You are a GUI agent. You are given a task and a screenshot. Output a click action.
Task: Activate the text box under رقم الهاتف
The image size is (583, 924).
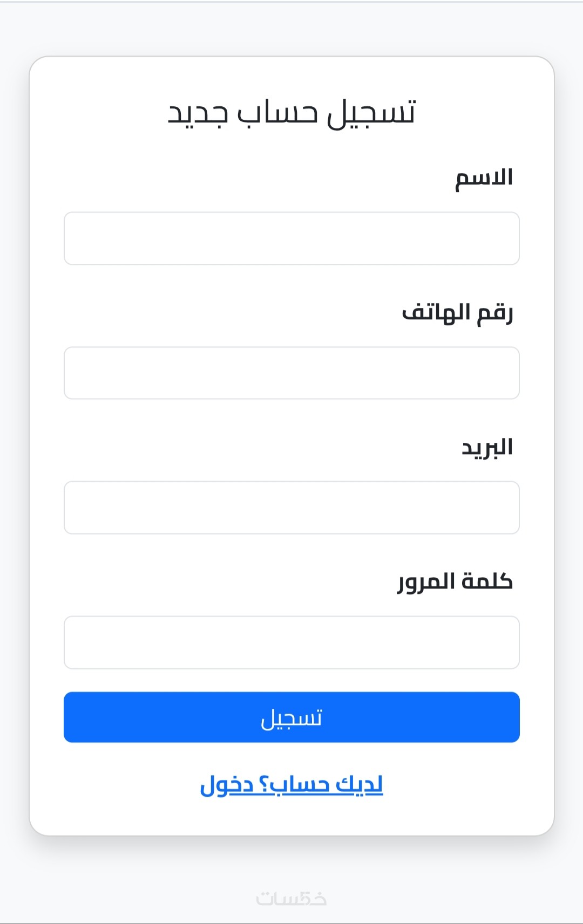point(291,373)
